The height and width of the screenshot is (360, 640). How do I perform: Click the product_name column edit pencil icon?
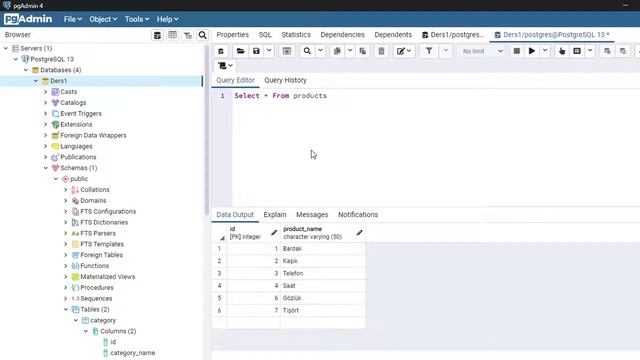coord(359,233)
